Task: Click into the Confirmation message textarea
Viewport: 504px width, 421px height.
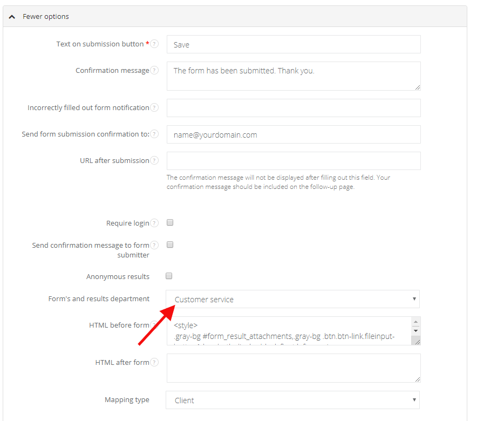Action: coord(294,76)
